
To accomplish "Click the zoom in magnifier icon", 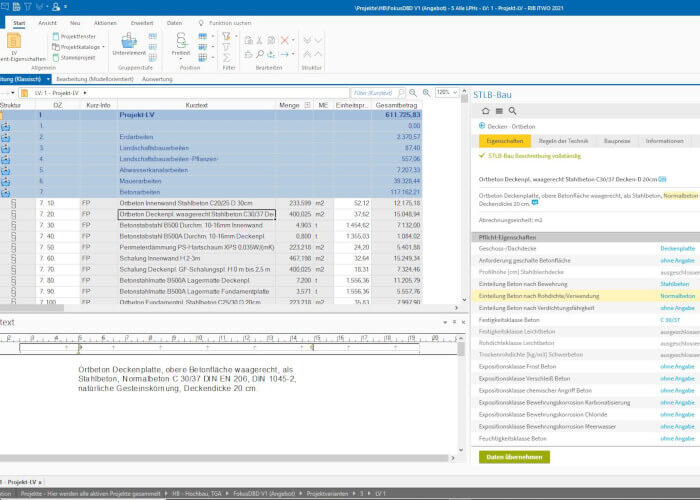I will tap(427, 93).
